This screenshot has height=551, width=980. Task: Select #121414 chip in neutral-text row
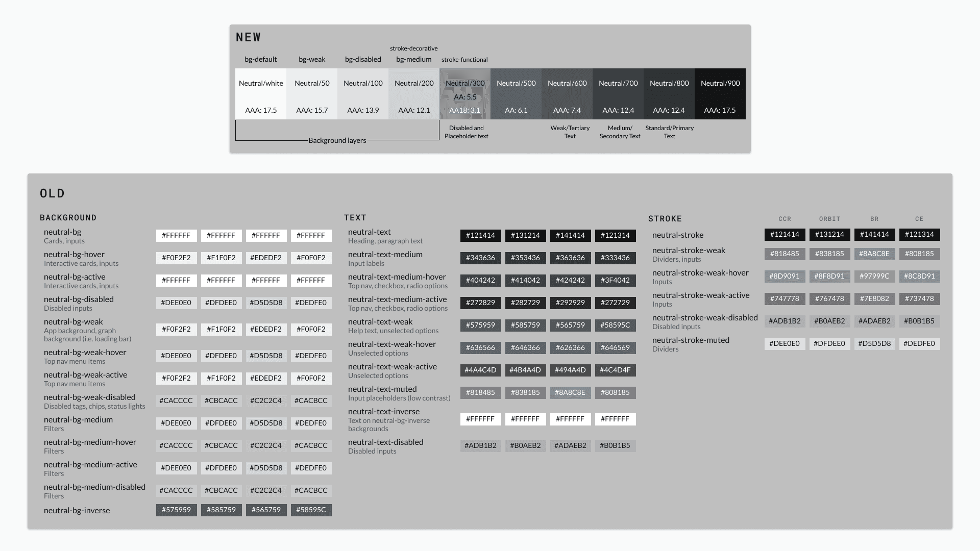[481, 236]
